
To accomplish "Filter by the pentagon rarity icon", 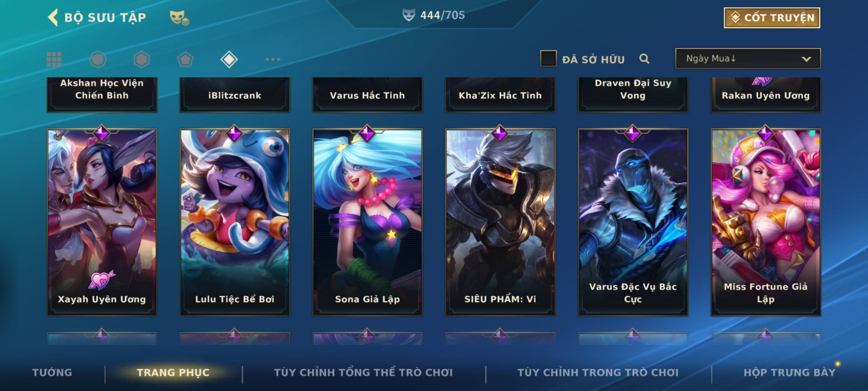I will coord(185,59).
